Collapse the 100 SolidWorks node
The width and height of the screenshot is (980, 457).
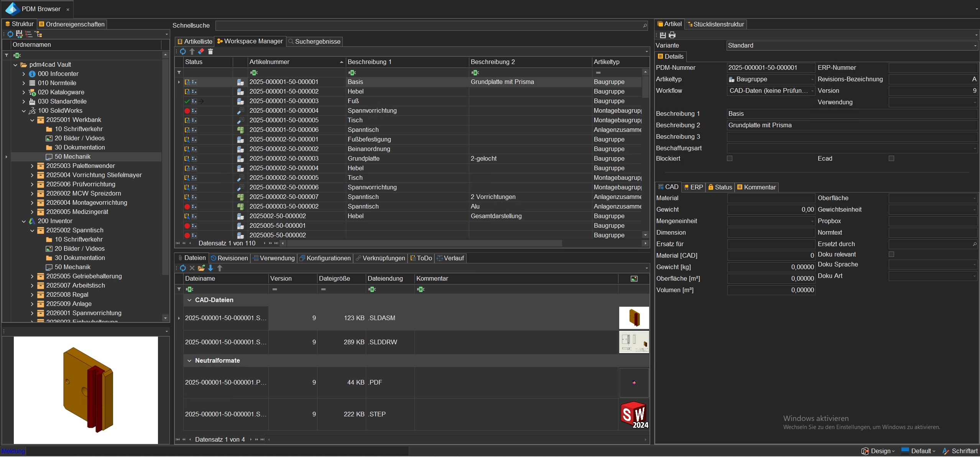24,111
